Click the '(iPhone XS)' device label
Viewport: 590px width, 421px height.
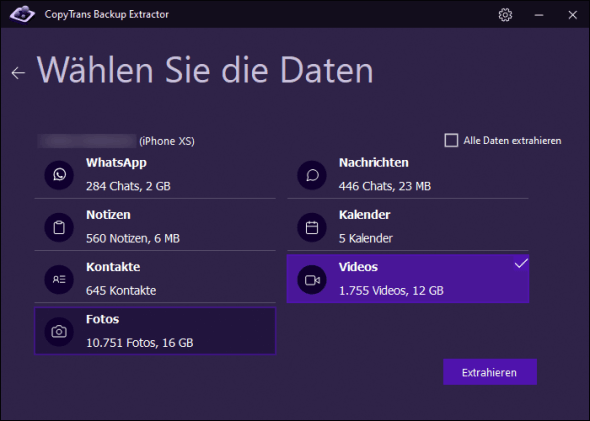pyautogui.click(x=167, y=141)
